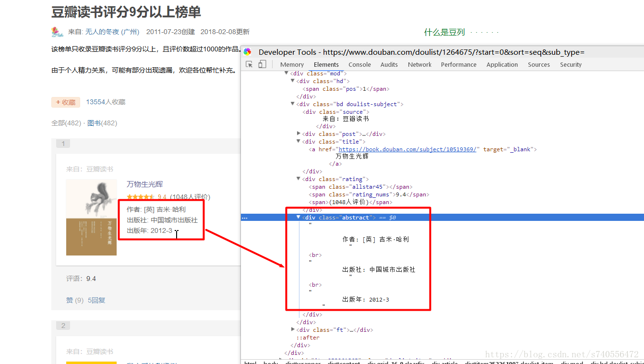Switch to the Elements tab
The width and height of the screenshot is (644, 364).
326,64
